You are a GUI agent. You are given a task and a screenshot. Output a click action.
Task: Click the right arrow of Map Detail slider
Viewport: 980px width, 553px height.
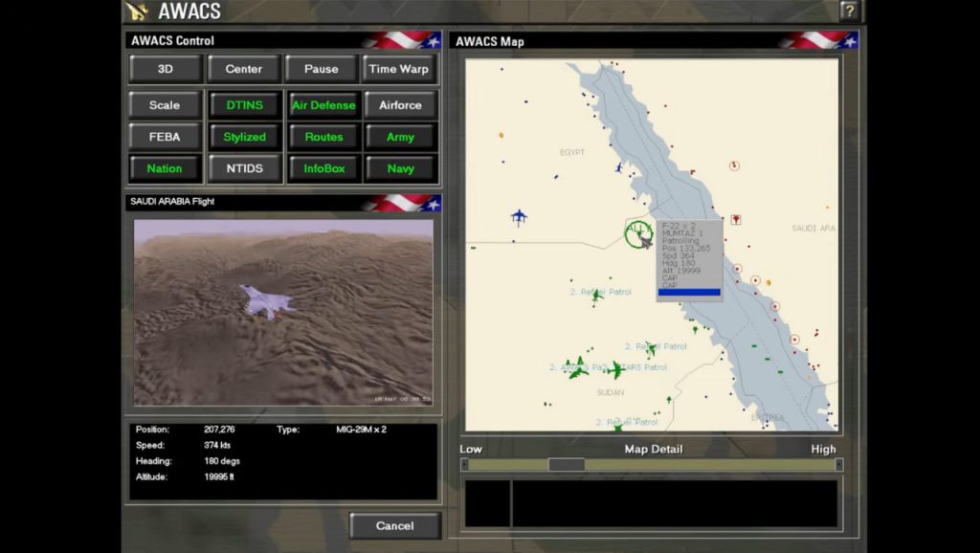(838, 465)
